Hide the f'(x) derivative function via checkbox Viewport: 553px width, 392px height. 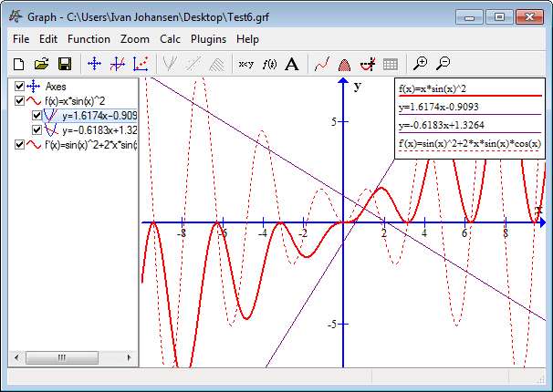(x=19, y=144)
